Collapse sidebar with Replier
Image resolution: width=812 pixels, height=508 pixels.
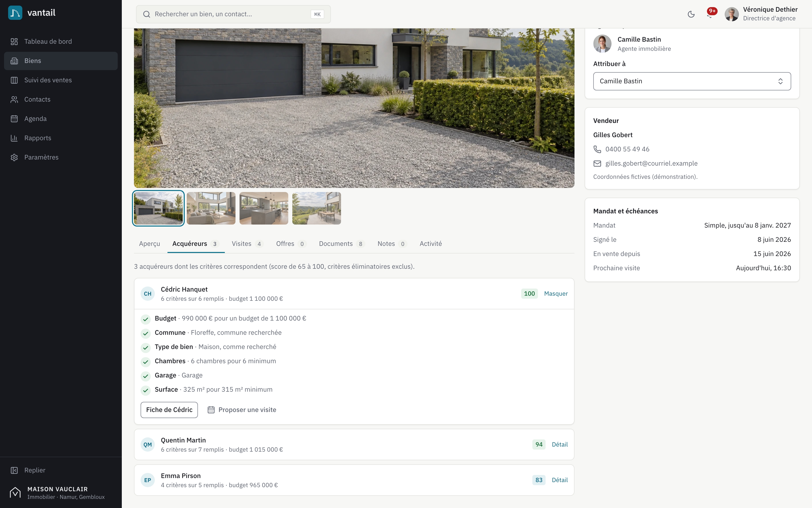pos(61,470)
